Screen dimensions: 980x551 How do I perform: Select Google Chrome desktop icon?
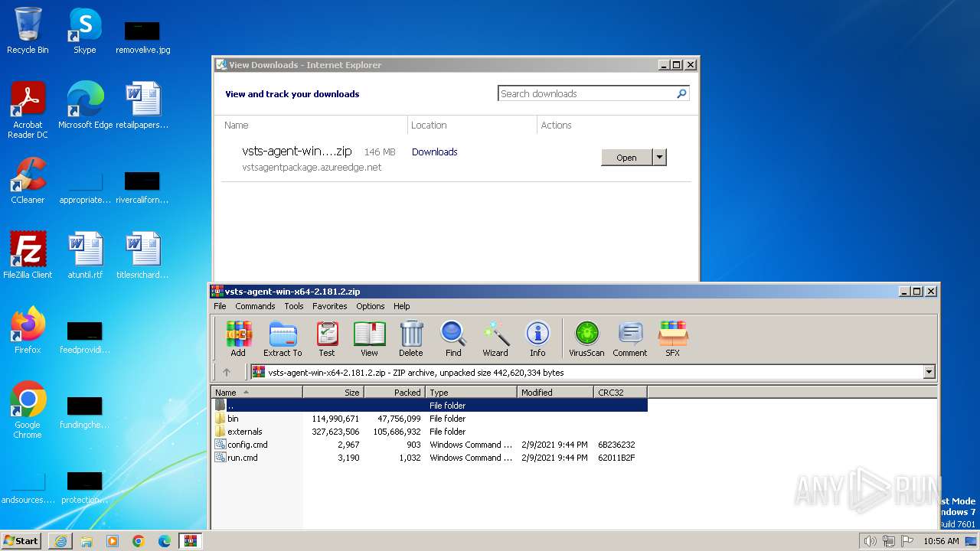pos(28,410)
